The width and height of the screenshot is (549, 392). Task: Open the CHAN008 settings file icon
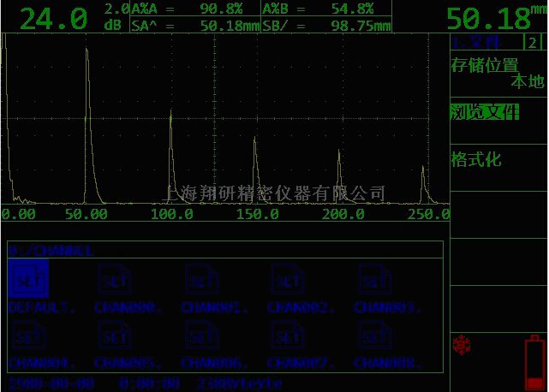coord(374,335)
